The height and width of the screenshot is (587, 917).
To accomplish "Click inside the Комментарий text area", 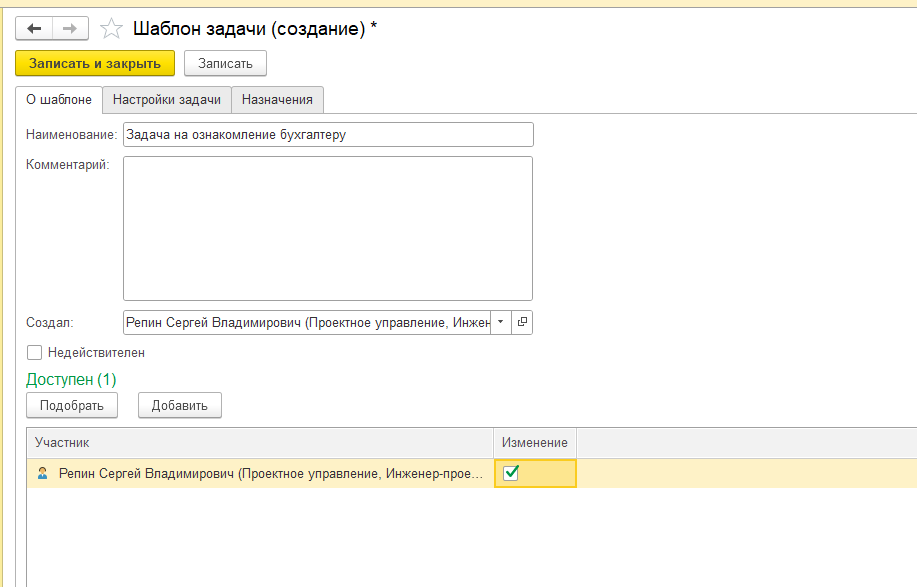I will pos(328,228).
